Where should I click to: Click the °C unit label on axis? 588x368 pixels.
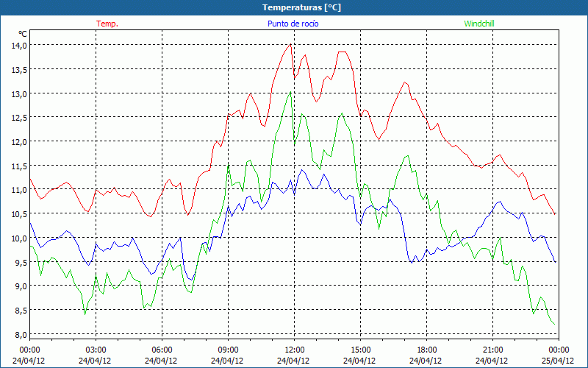tap(23, 34)
